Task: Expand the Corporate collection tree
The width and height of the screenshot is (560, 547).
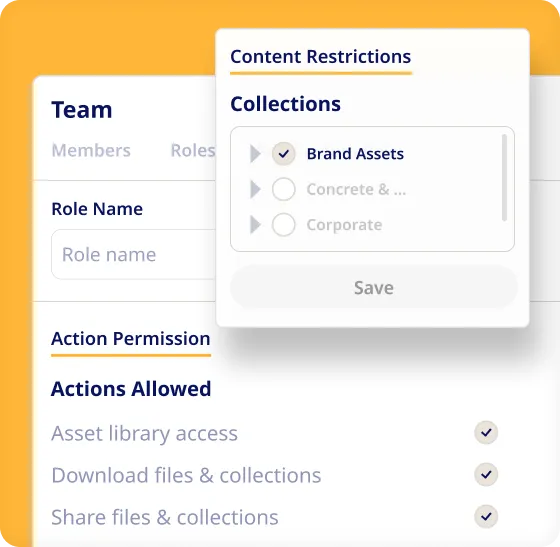Action: 255,225
